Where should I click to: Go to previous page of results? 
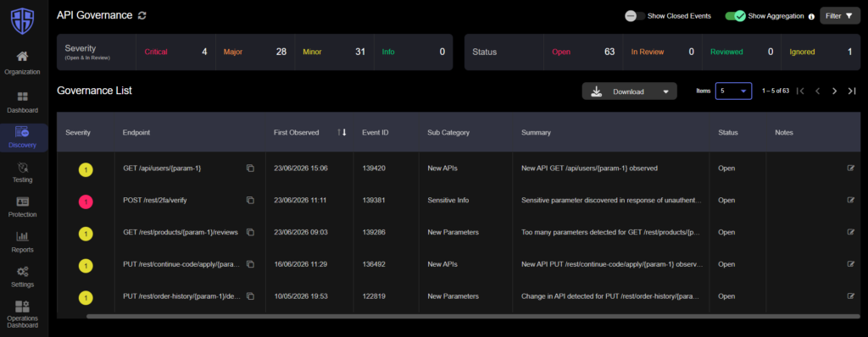pos(818,91)
